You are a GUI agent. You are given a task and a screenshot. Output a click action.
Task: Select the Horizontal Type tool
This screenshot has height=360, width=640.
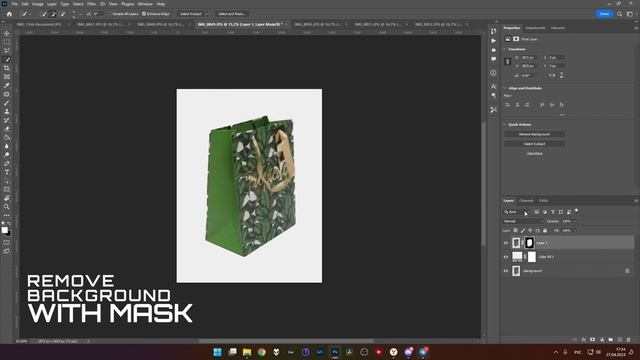(x=7, y=172)
